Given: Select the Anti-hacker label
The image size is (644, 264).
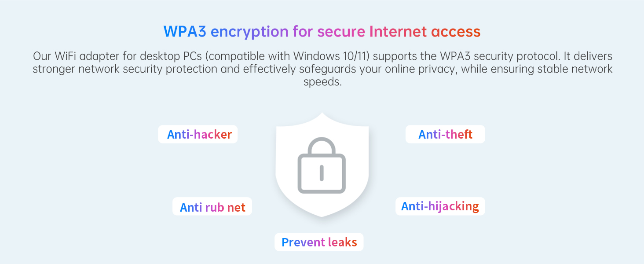Looking at the screenshot, I should [199, 135].
